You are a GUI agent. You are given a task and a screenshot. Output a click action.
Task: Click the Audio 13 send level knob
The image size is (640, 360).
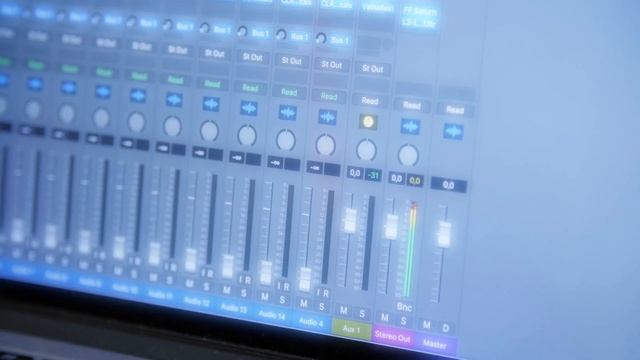[242, 31]
